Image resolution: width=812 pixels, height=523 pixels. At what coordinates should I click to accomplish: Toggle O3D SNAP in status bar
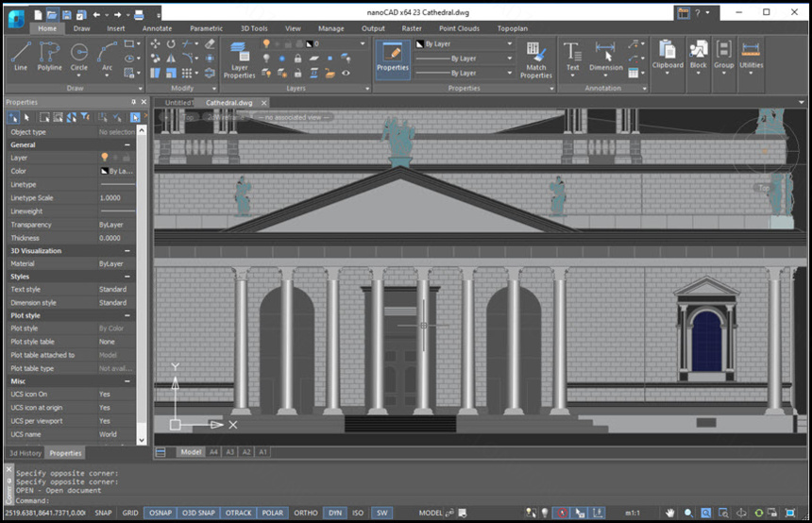[198, 513]
